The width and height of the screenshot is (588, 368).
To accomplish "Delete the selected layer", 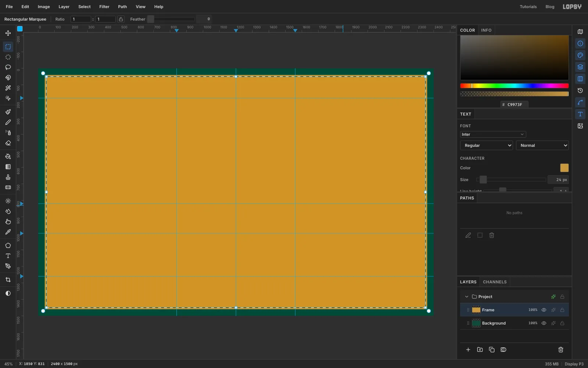I will (x=561, y=350).
